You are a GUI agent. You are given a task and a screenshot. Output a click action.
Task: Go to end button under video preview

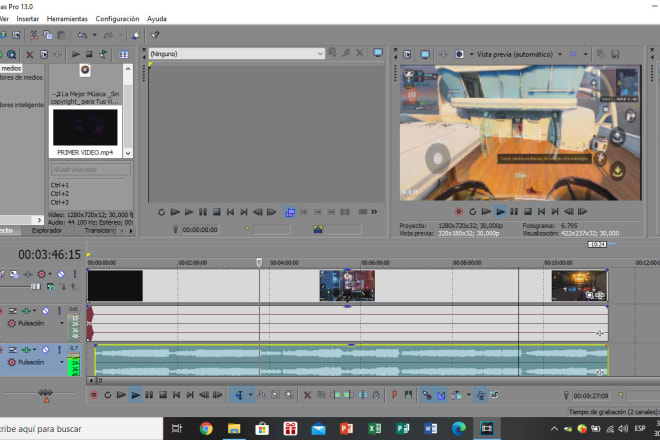[555, 212]
